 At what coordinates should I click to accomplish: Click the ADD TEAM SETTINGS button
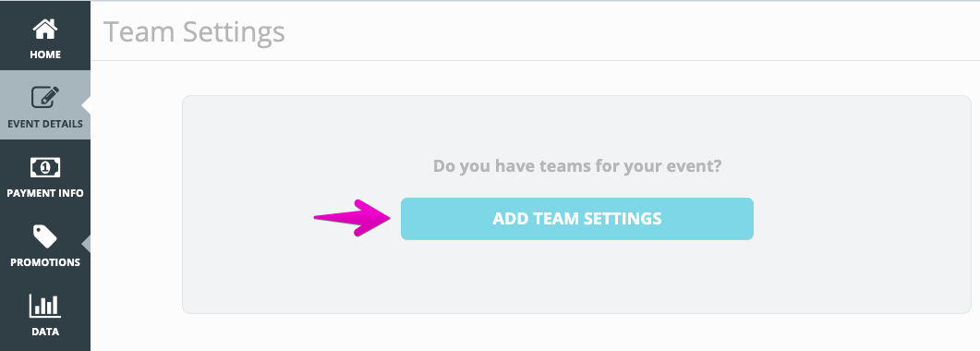577,219
